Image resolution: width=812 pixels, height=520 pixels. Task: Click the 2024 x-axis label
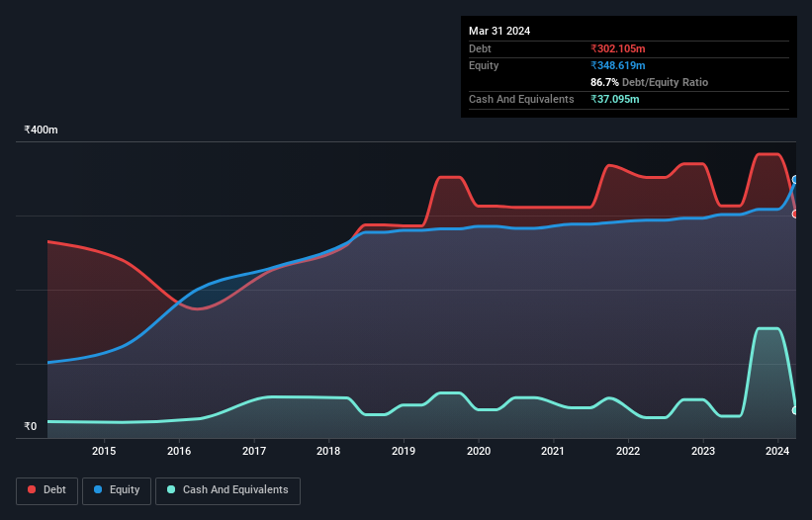tap(777, 451)
